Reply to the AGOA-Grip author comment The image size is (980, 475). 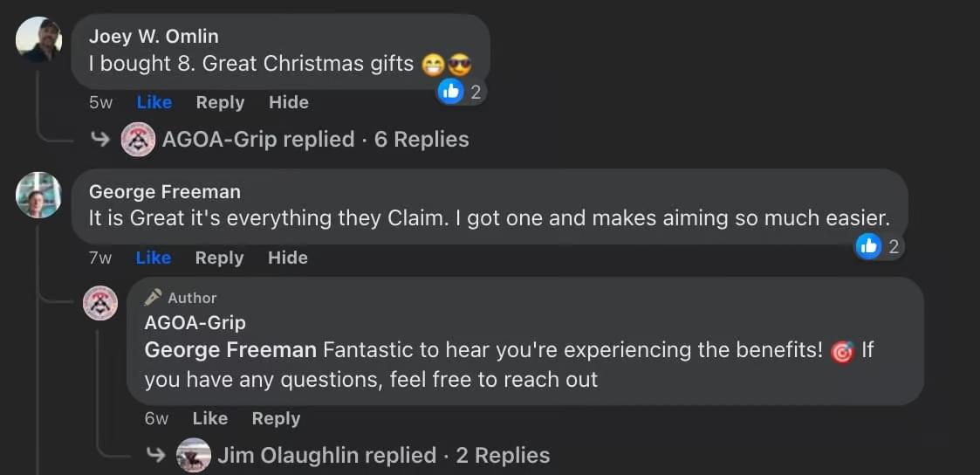(x=276, y=418)
